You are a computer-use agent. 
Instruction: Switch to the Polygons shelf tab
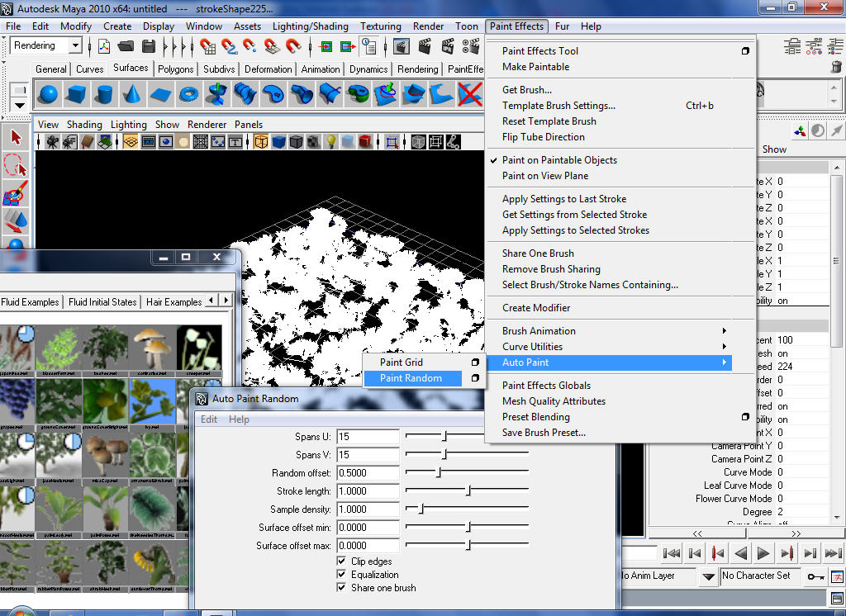coord(175,69)
